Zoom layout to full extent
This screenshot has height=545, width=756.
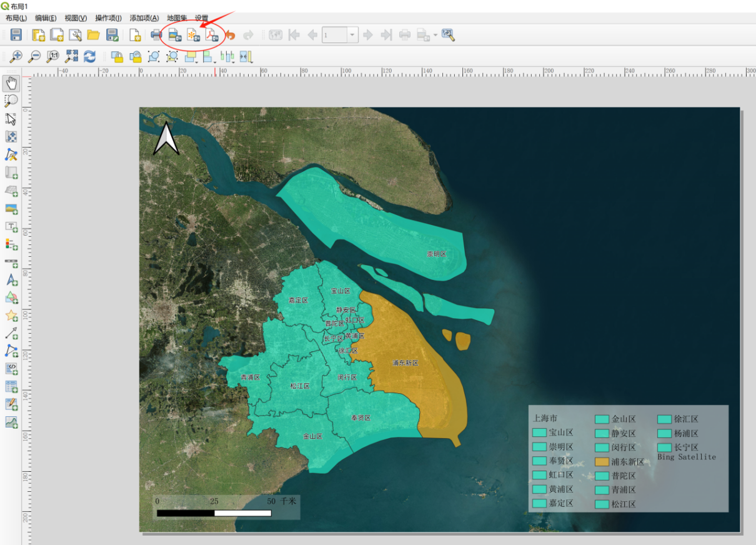tap(72, 56)
